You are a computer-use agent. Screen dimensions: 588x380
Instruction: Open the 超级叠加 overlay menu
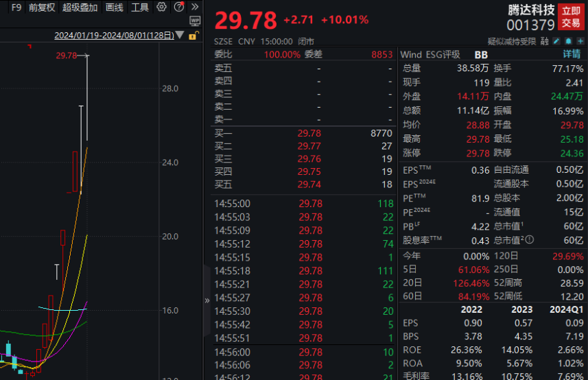(80, 8)
